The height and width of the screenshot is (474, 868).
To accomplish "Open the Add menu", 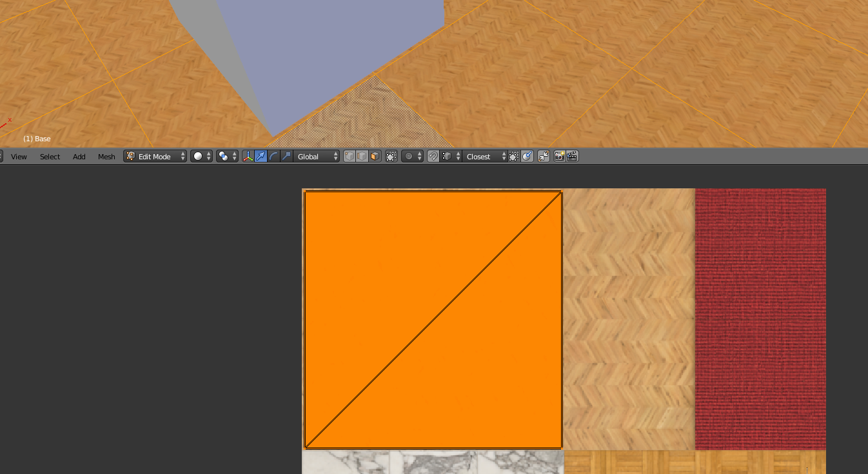I will coord(79,157).
